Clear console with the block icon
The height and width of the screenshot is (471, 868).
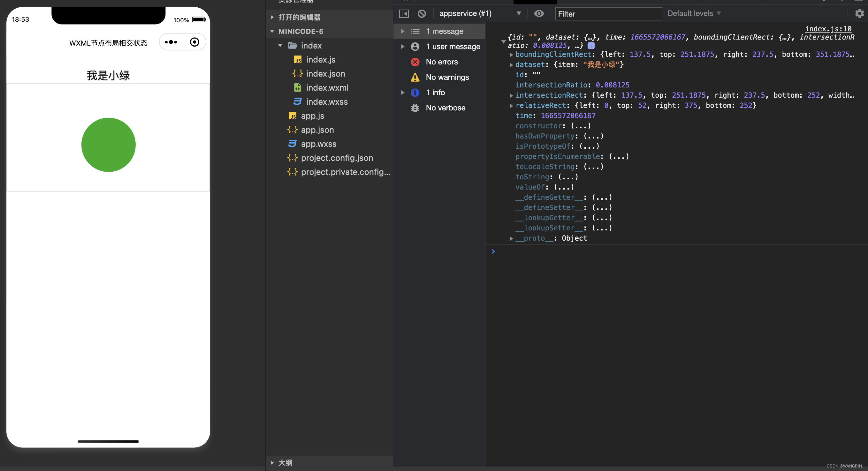422,13
